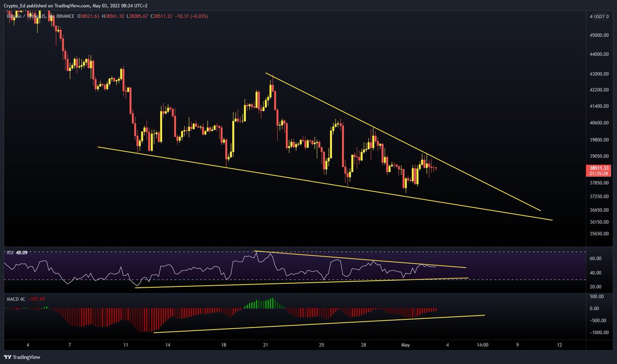Click the 37250.00 price axis label
Image resolution: width=617 pixels, height=364 pixels.
click(x=600, y=197)
